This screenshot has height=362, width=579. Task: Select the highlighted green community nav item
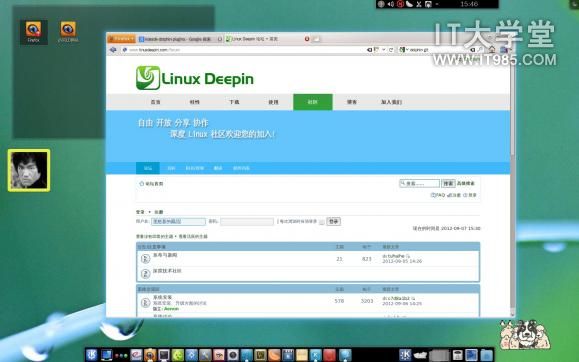[313, 102]
